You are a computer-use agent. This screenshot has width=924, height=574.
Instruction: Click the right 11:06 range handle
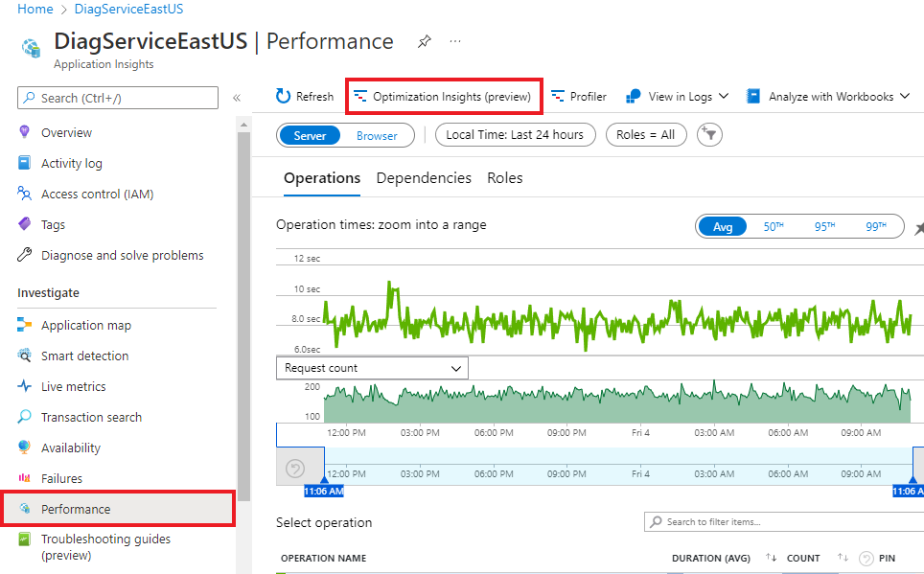click(908, 491)
